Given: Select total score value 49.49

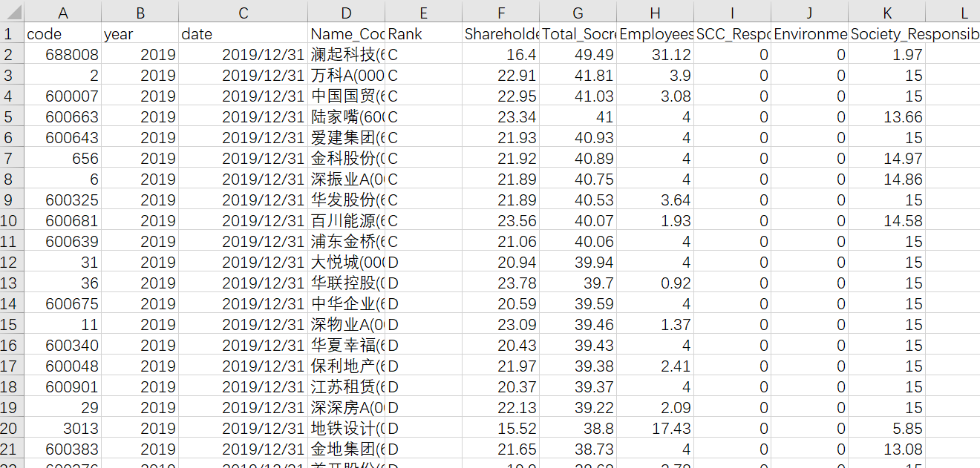Looking at the screenshot, I should 578,54.
